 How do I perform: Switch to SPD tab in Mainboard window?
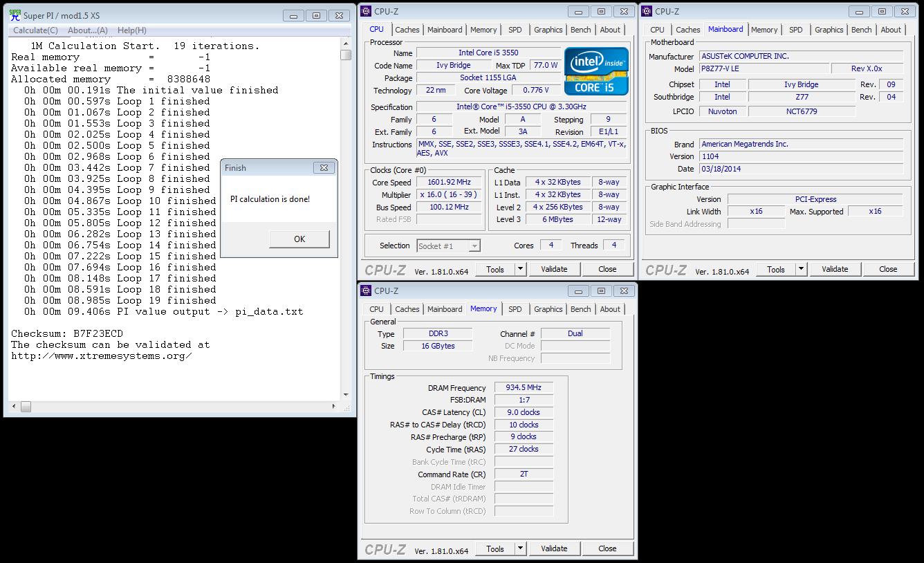[x=796, y=30]
